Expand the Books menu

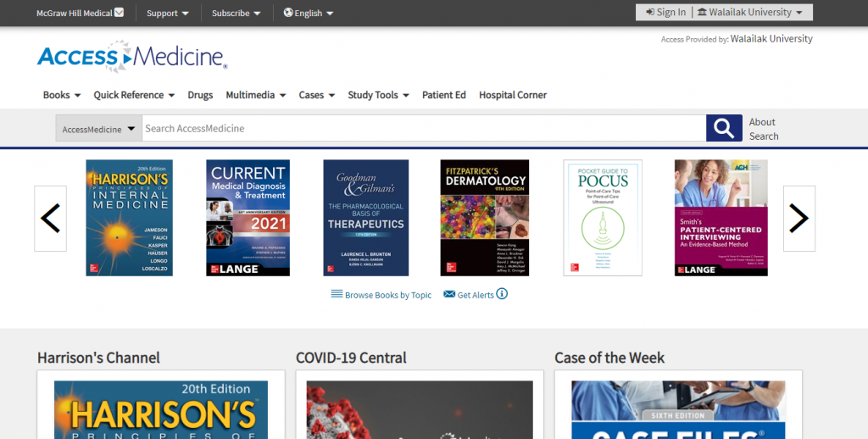61,95
